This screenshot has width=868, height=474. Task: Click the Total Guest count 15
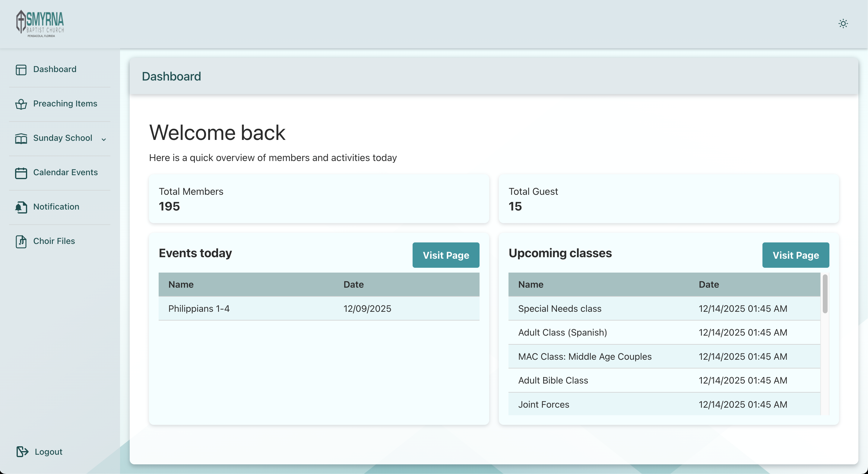[x=515, y=206]
